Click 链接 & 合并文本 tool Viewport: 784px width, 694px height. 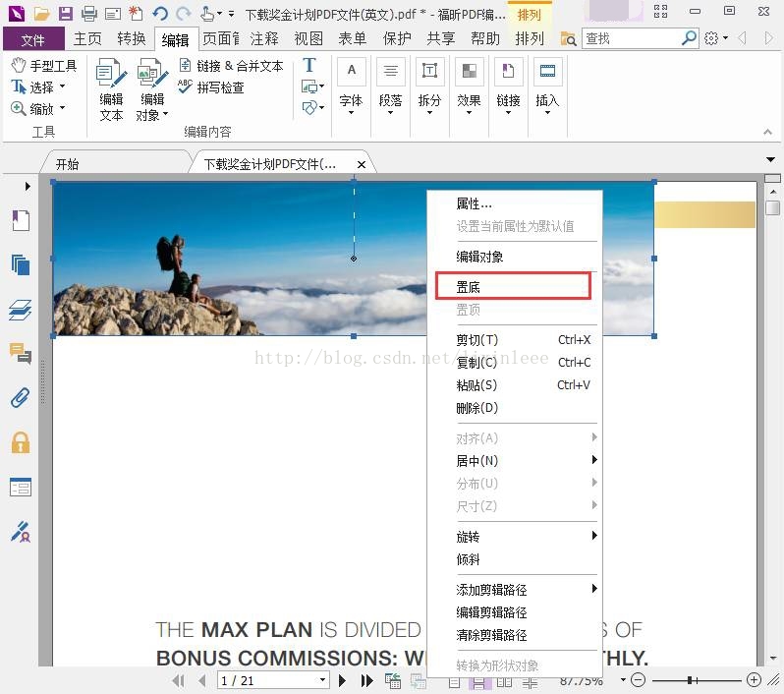click(232, 66)
